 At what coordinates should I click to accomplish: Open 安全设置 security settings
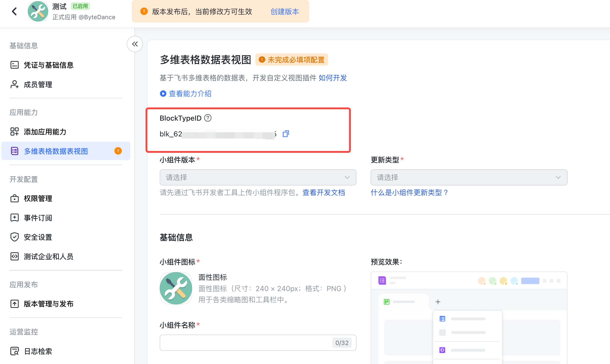(38, 237)
